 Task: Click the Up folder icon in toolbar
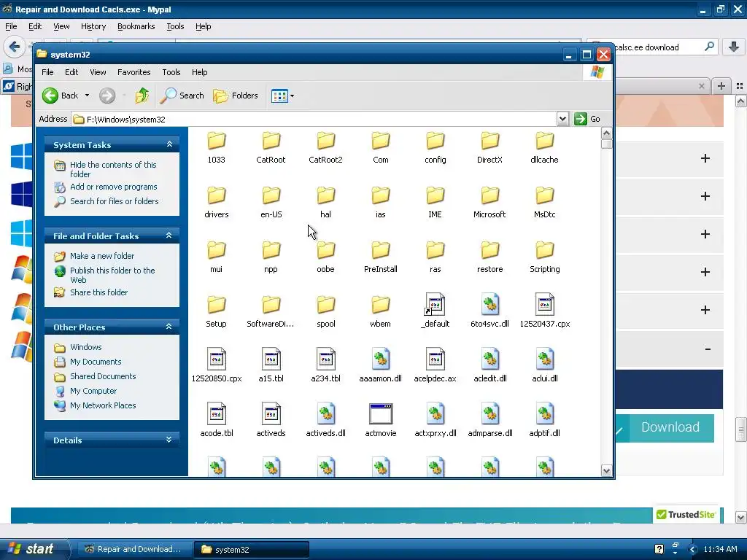click(x=142, y=96)
